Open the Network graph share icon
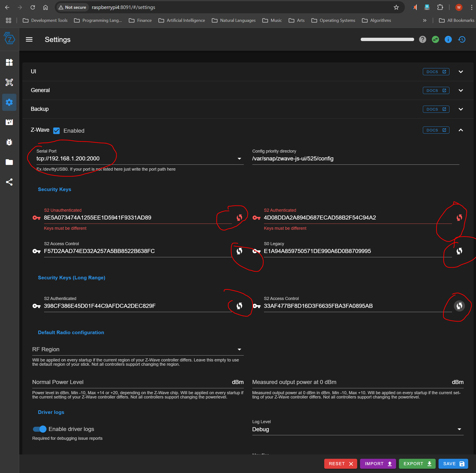The image size is (476, 473). click(x=9, y=182)
